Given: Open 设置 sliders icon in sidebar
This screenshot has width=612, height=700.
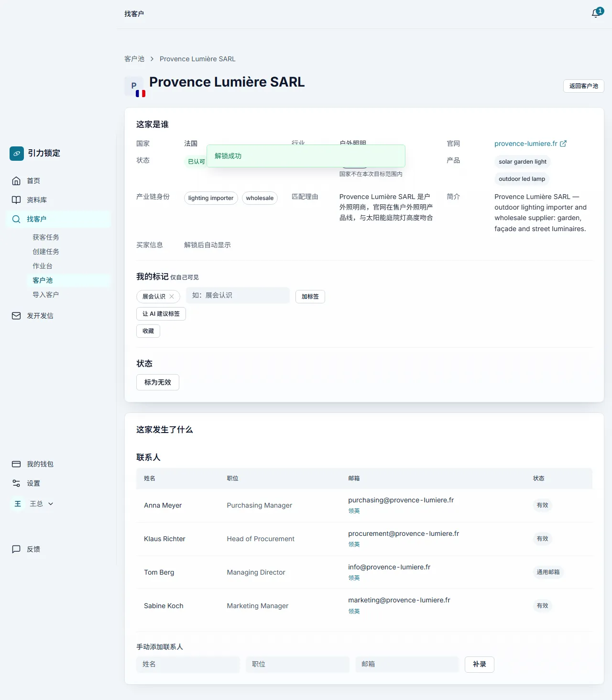Looking at the screenshot, I should [16, 483].
